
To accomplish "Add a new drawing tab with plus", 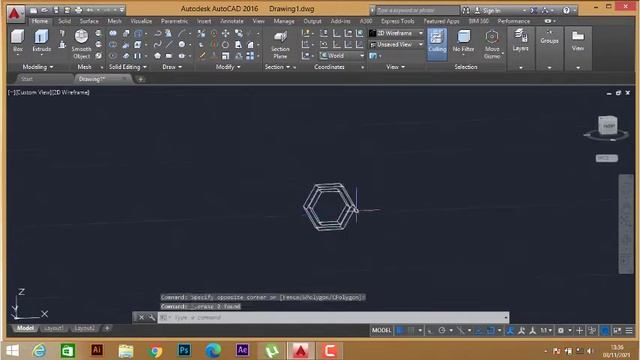I will (140, 79).
